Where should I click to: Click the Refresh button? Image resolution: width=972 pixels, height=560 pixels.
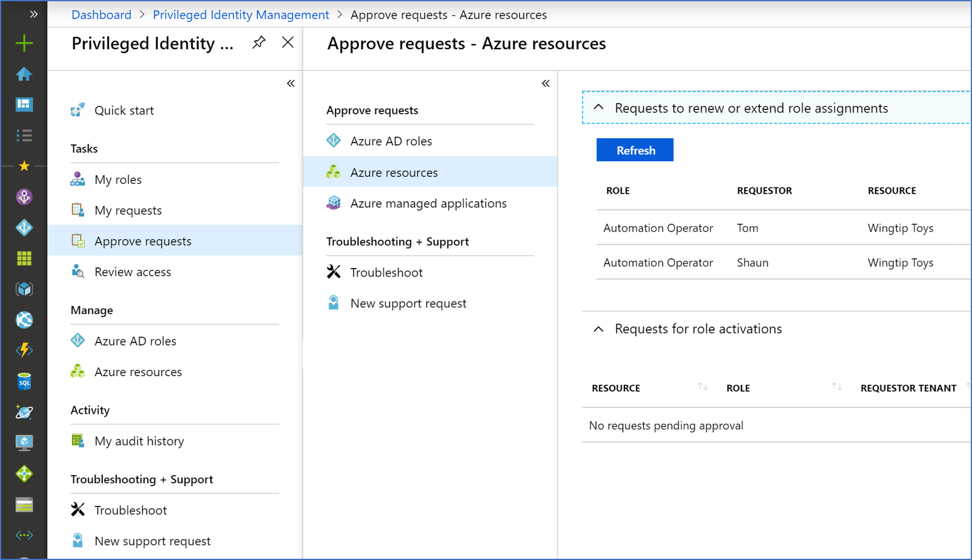pyautogui.click(x=635, y=150)
